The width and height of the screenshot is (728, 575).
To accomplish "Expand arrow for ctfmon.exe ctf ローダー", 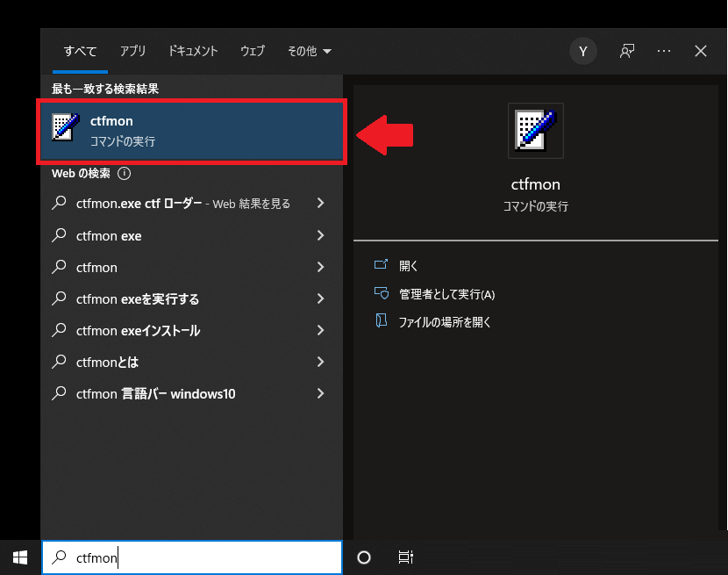I will (x=320, y=203).
